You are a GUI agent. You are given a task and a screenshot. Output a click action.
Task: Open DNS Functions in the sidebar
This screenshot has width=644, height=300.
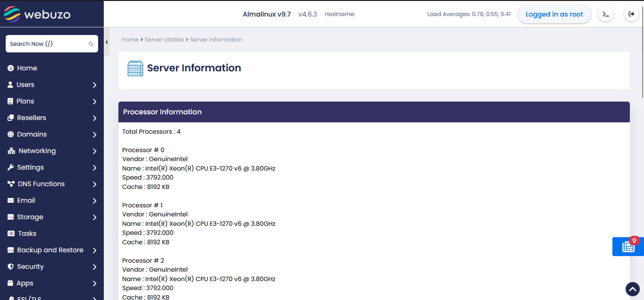coord(41,184)
